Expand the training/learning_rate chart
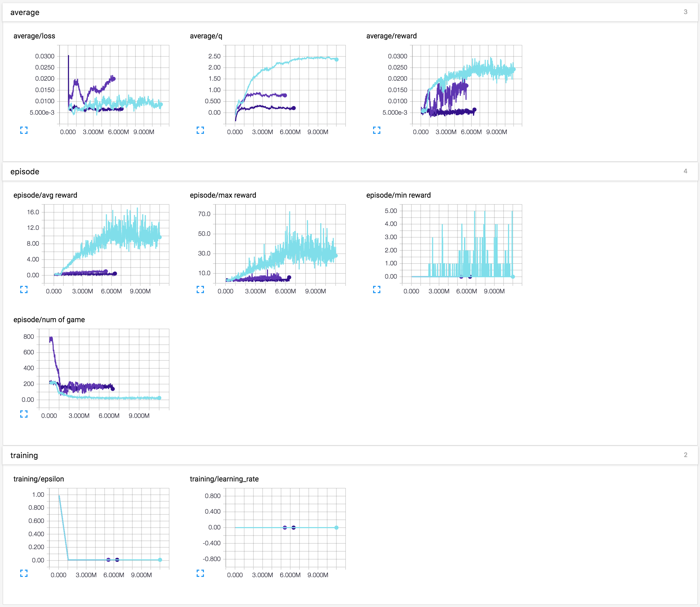The height and width of the screenshot is (607, 700). coord(200,573)
